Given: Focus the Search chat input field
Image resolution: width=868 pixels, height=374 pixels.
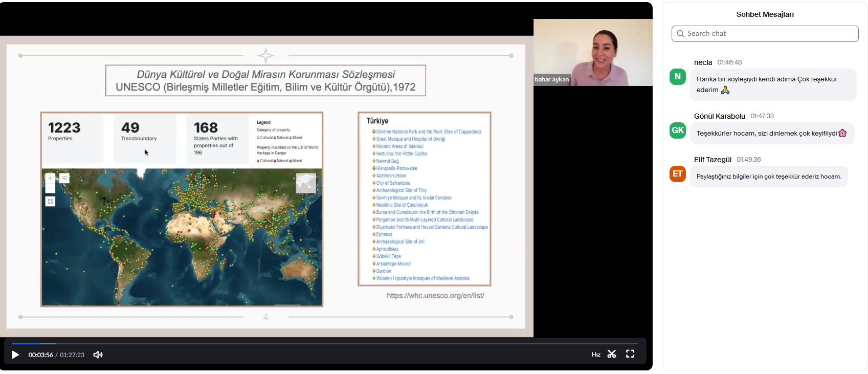Looking at the screenshot, I should pyautogui.click(x=770, y=34).
